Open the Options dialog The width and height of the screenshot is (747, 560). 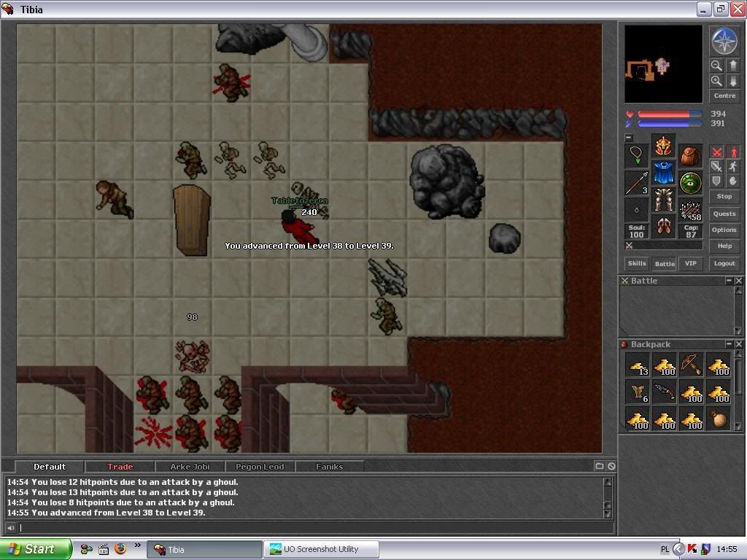pos(724,230)
